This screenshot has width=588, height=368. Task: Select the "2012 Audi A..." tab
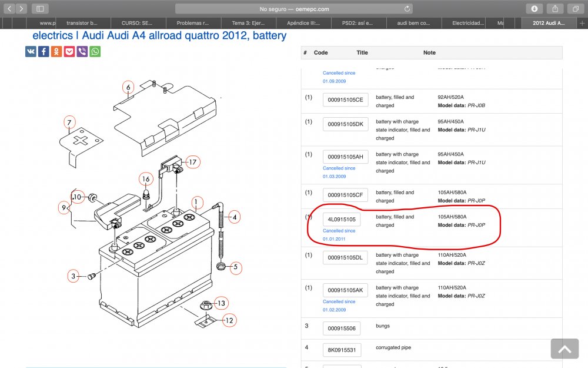[549, 23]
